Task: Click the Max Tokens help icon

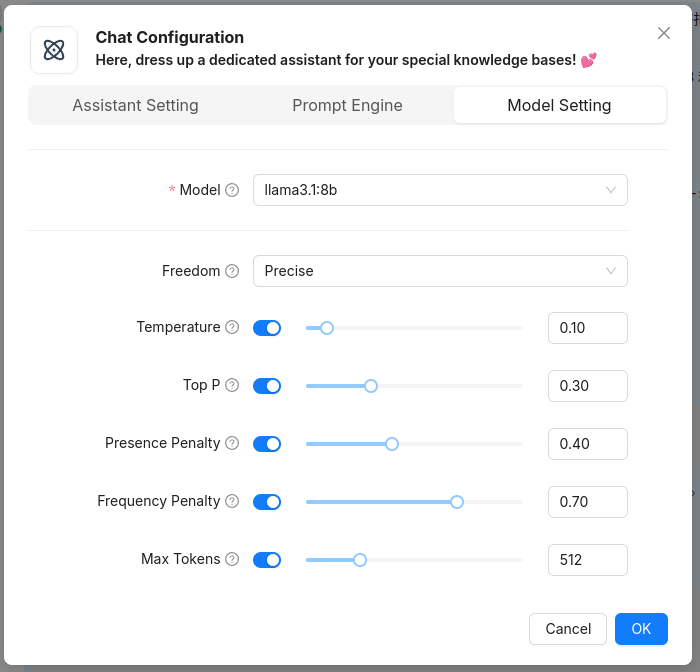Action: pyautogui.click(x=232, y=559)
